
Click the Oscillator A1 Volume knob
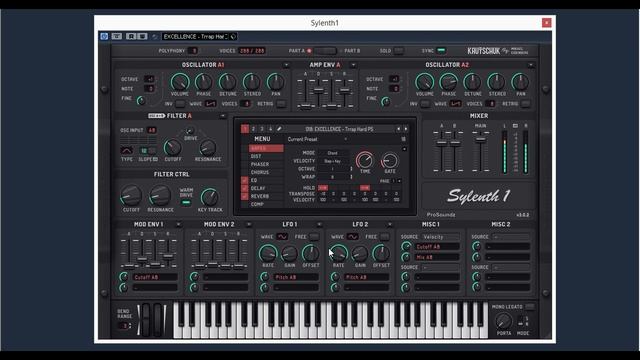coord(180,82)
